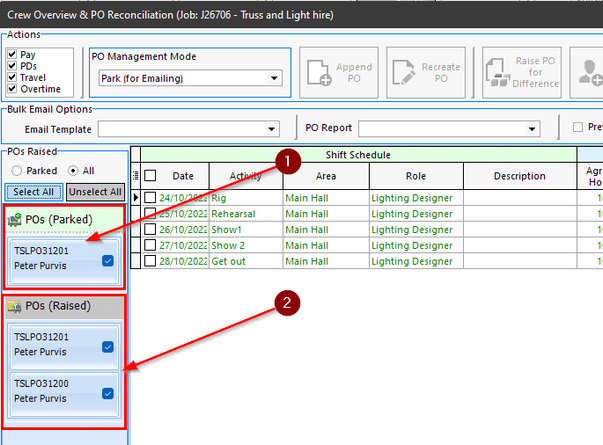Image resolution: width=603 pixels, height=445 pixels.
Task: Toggle the Overtime checkbox
Action: [x=12, y=89]
